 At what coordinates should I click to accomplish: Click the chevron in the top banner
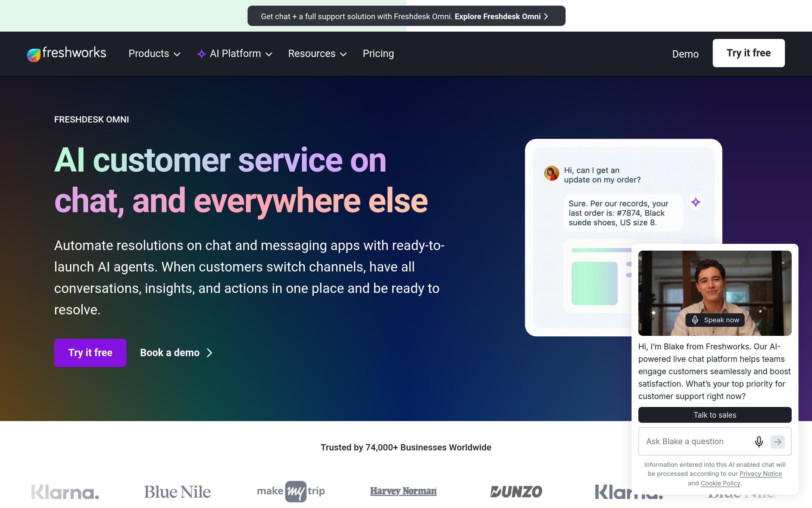pos(546,16)
